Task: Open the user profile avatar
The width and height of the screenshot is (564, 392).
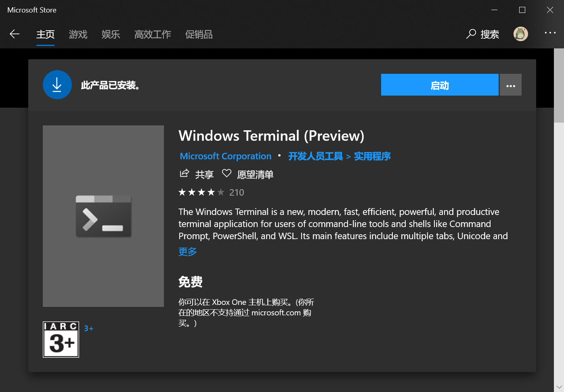Action: point(521,34)
